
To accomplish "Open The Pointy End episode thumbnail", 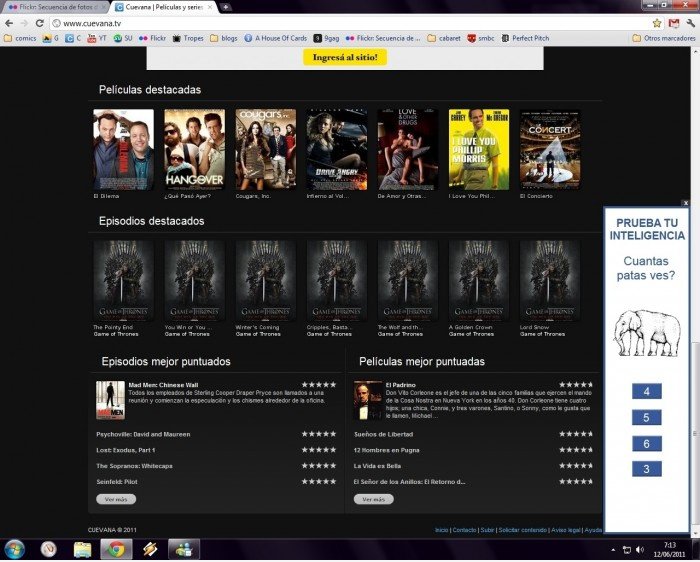I will [123, 281].
